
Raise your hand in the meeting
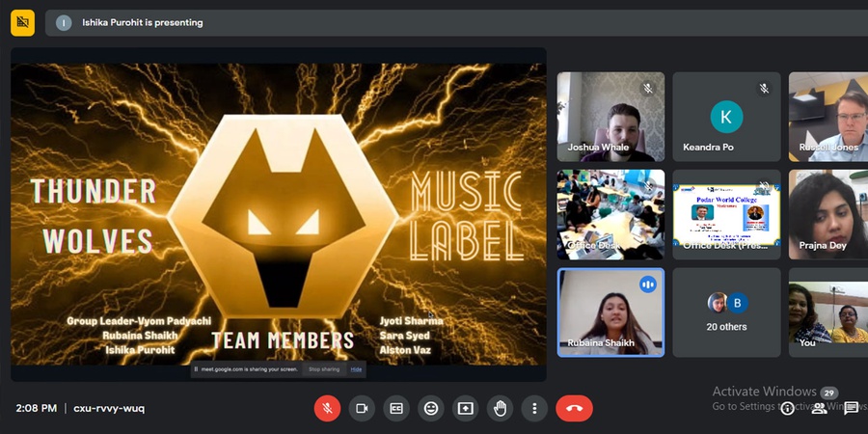[500, 408]
